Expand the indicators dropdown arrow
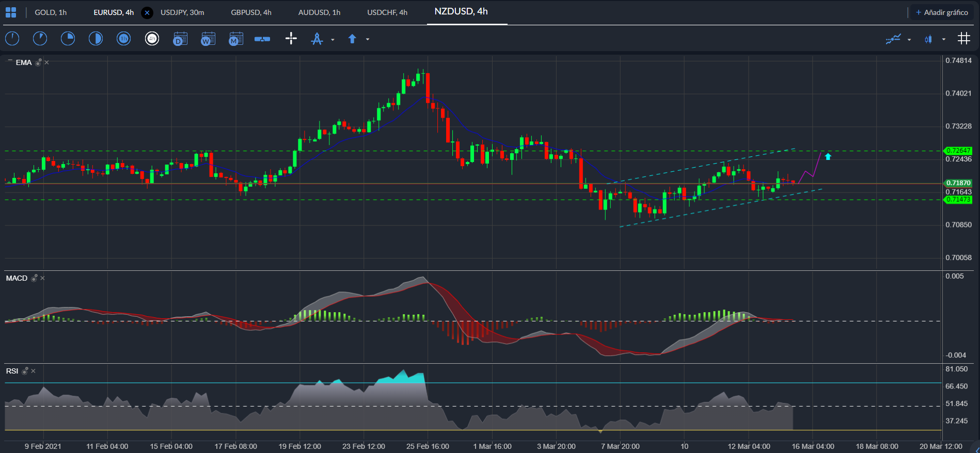Screen dimensions: 980x453 [909, 39]
